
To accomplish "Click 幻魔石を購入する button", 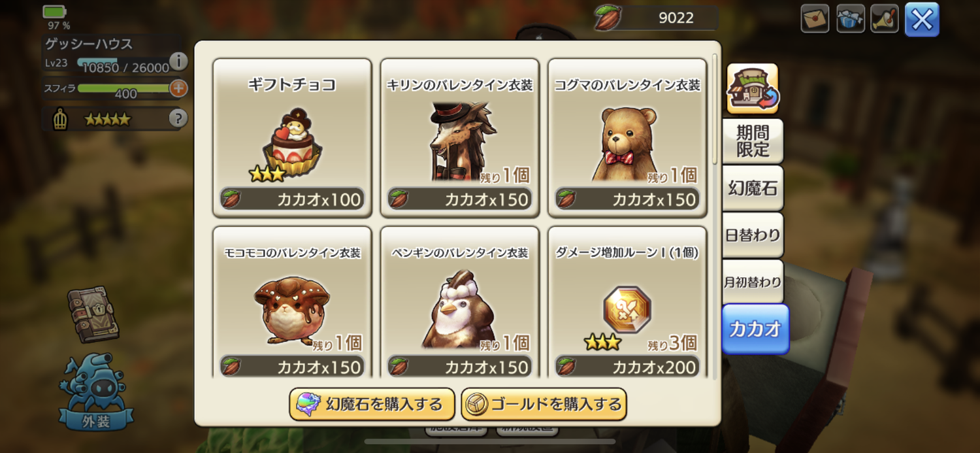I will (x=372, y=405).
